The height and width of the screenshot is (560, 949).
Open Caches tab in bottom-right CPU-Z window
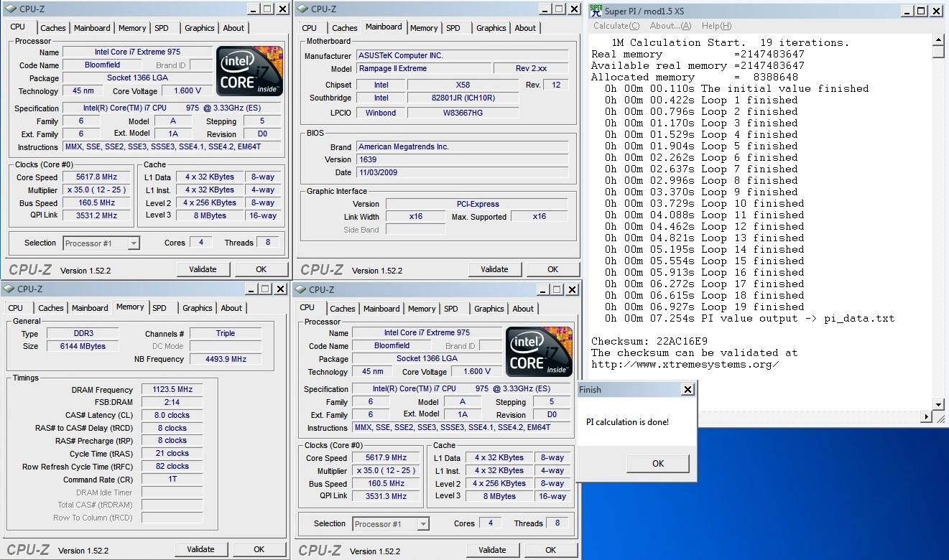click(x=343, y=309)
